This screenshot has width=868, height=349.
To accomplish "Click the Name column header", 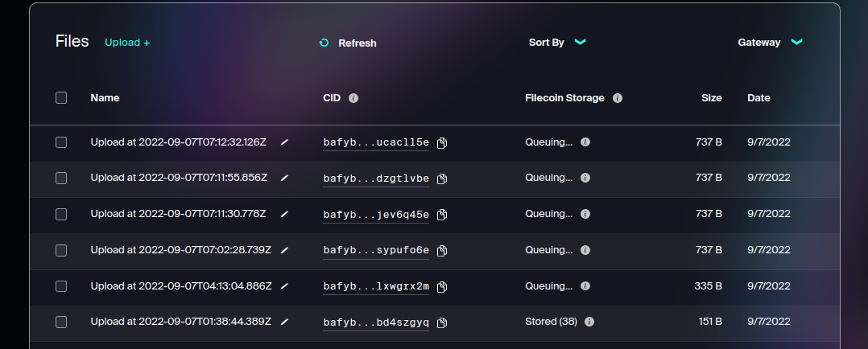I will pos(105,98).
